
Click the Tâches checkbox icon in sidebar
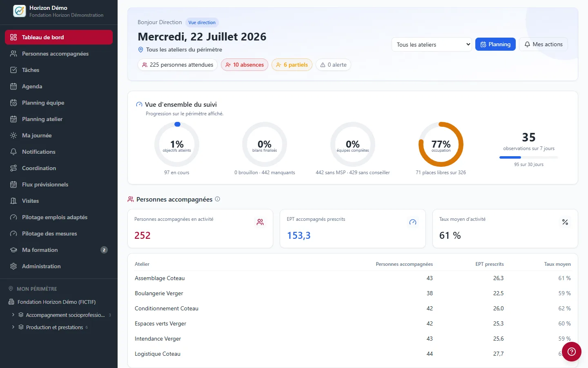click(x=13, y=70)
